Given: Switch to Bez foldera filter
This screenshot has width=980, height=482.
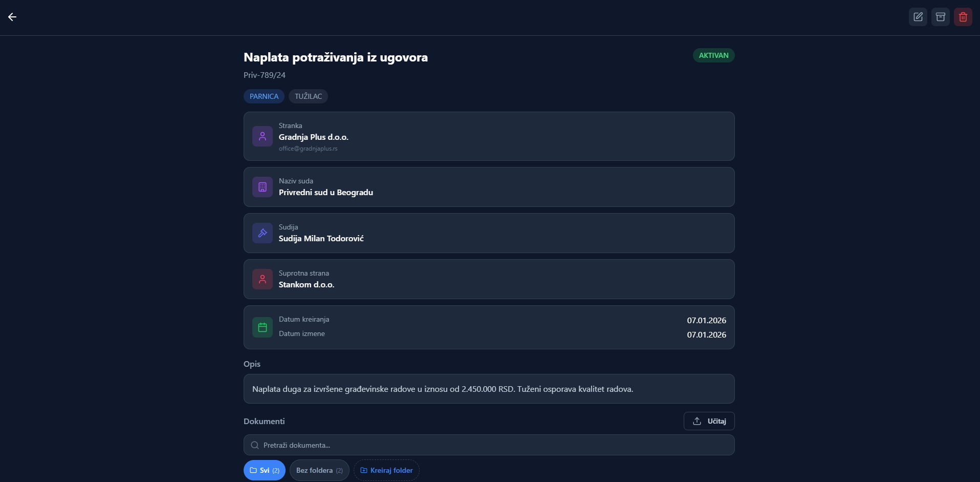Looking at the screenshot, I should pos(319,470).
